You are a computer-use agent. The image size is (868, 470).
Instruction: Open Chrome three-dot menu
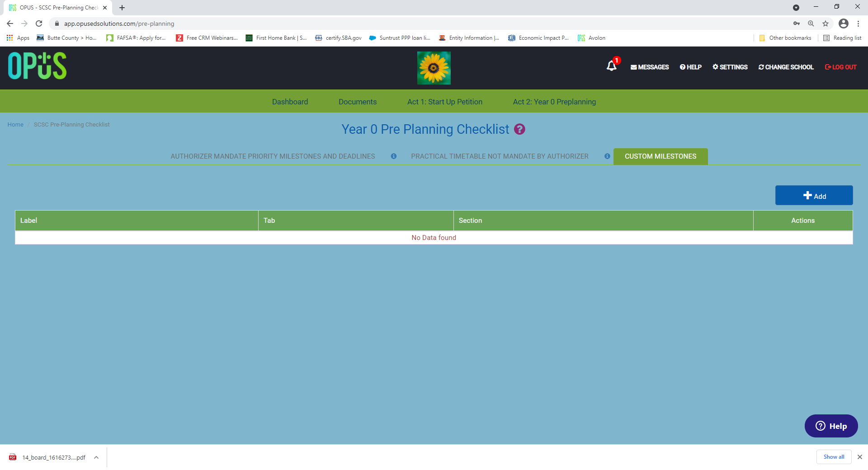click(859, 23)
